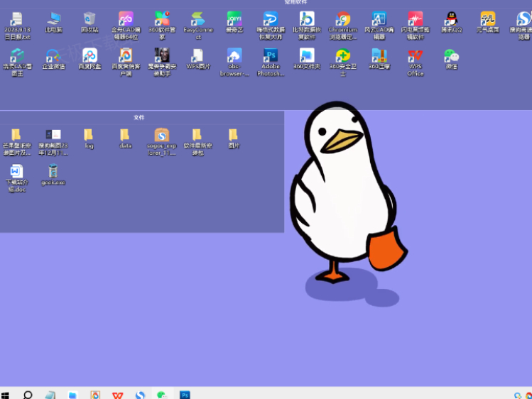Open taskbar search magnifier
Image resolution: width=532 pixels, height=399 pixels.
click(x=28, y=395)
